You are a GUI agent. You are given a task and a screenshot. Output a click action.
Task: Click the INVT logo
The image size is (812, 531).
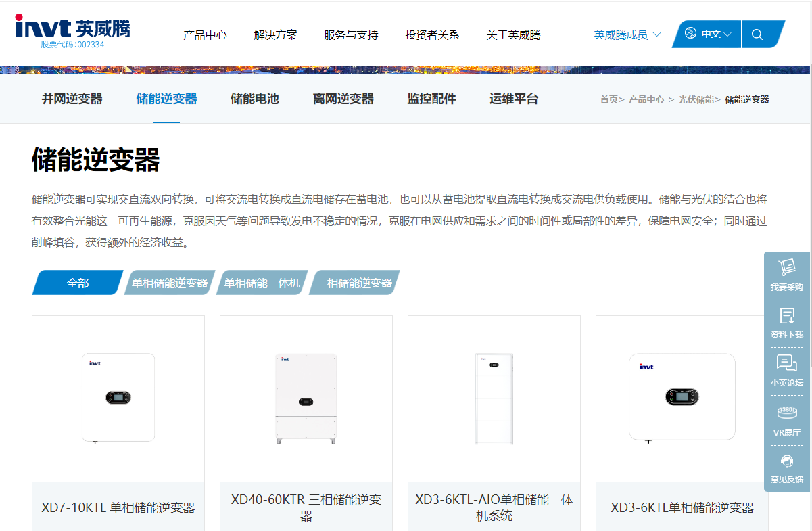pos(72,28)
